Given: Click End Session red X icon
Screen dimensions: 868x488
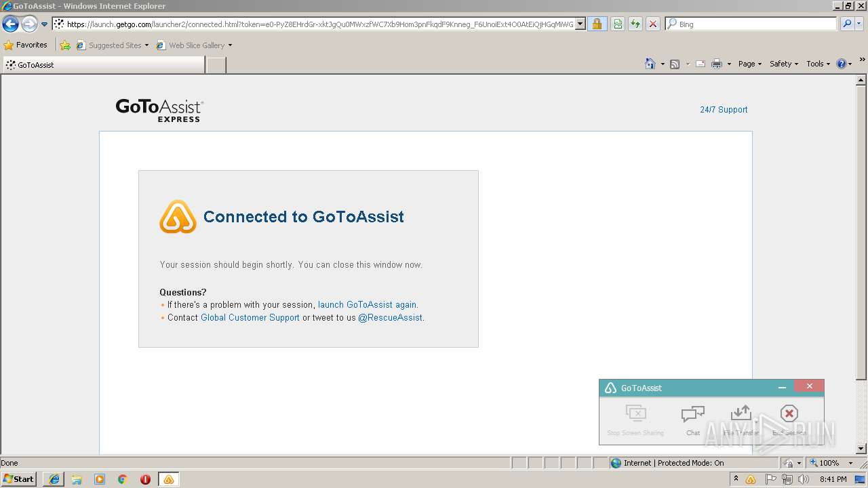Looking at the screenshot, I should point(789,413).
